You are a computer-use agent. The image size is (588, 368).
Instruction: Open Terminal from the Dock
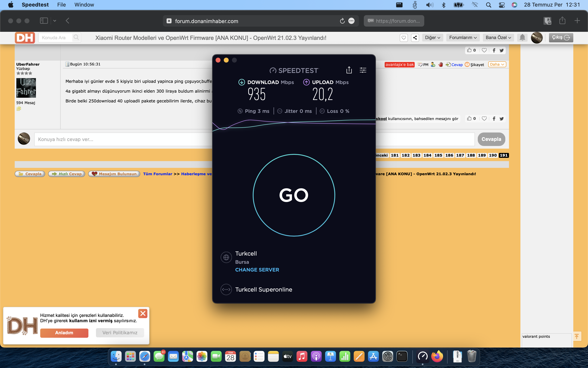pyautogui.click(x=402, y=356)
